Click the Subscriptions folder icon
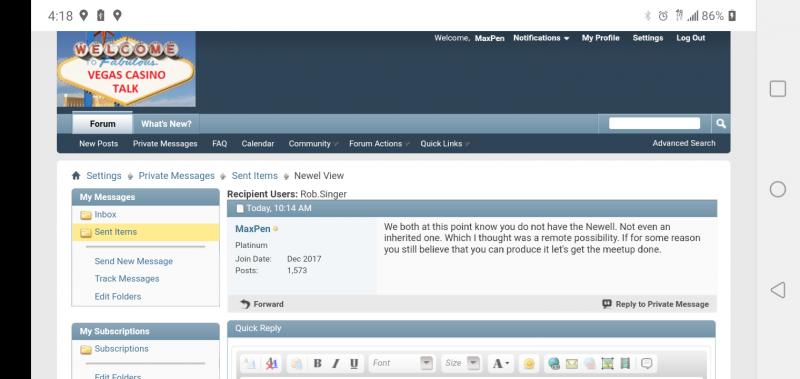The width and height of the screenshot is (800, 379). (x=86, y=349)
